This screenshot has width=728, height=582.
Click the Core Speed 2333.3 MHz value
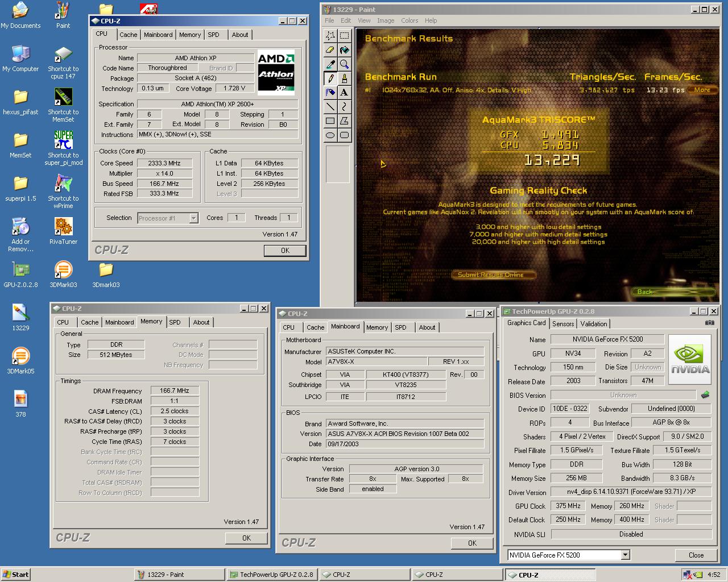[x=164, y=163]
